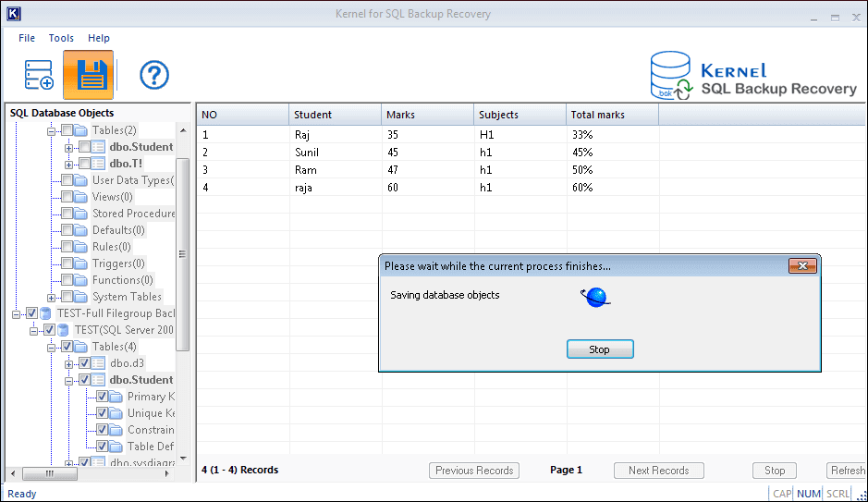Screen dimensions: 868x502
Task: Click the Constrain folder icon
Action: [x=116, y=430]
